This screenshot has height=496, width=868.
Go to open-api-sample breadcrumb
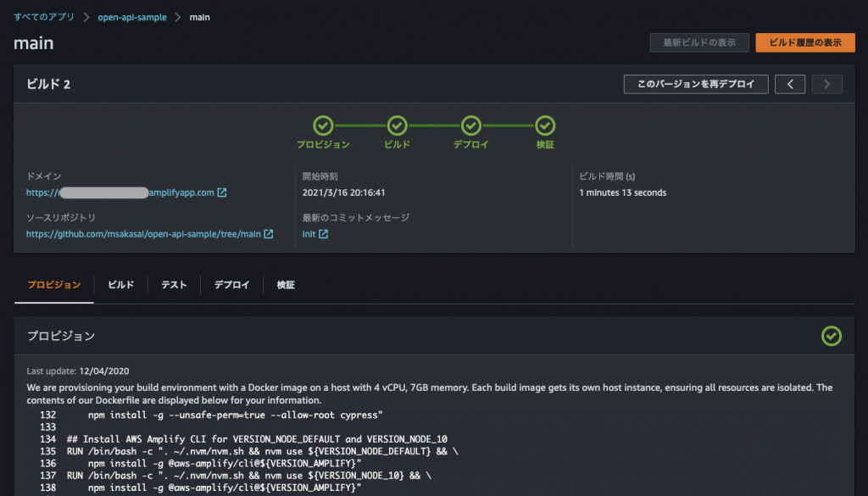(131, 17)
